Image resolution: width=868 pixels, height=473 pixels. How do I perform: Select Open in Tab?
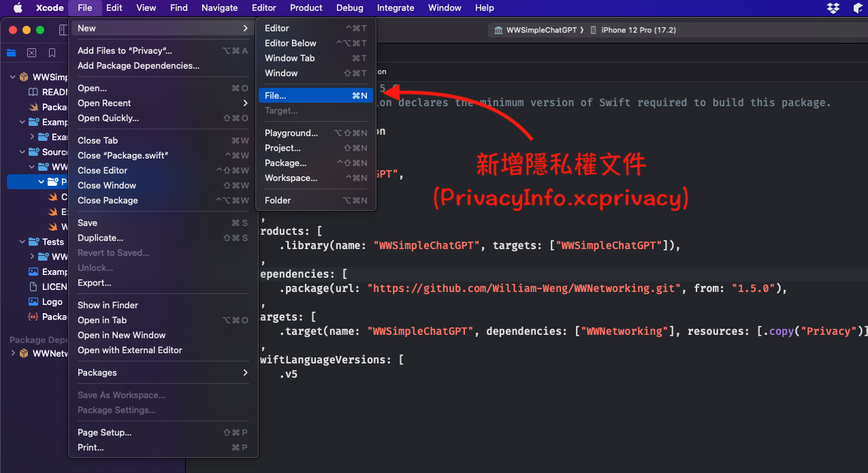click(163, 320)
